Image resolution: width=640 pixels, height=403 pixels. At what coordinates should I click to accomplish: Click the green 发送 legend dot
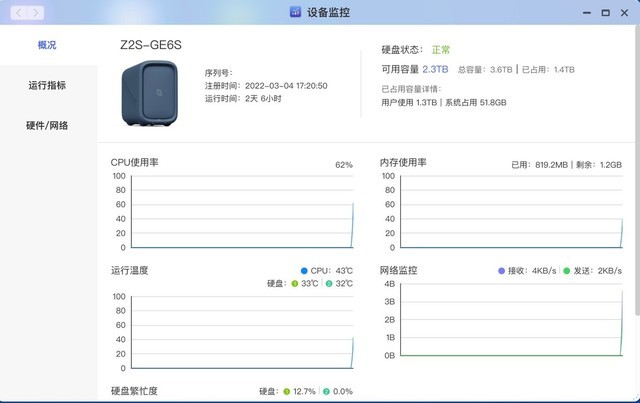[567, 271]
